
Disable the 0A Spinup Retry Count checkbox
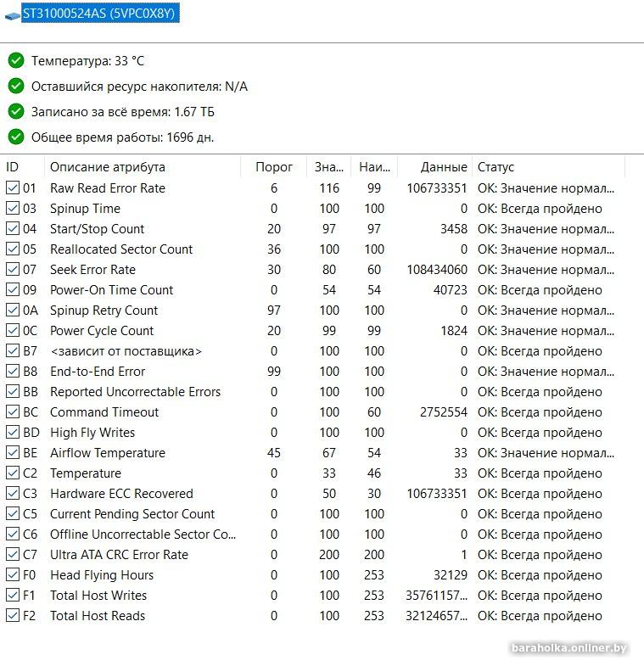point(13,310)
